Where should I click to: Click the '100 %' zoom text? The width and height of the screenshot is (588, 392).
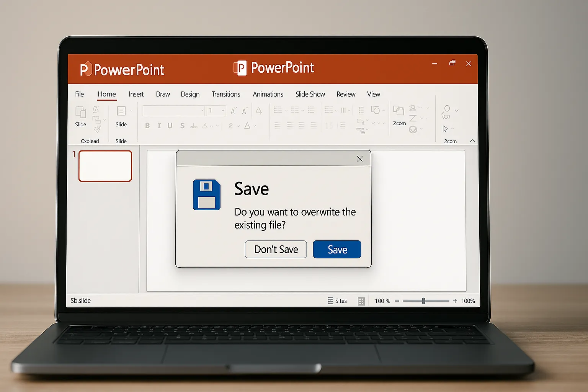point(382,301)
